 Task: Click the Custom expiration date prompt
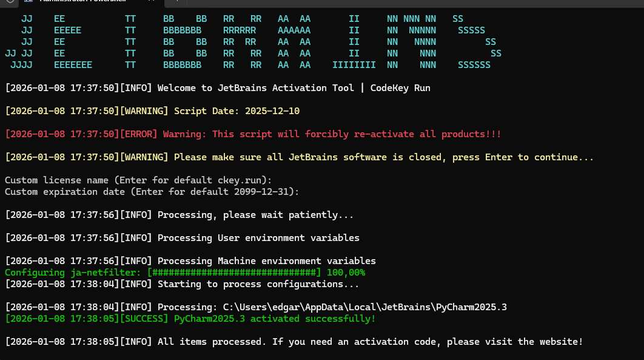coord(152,192)
